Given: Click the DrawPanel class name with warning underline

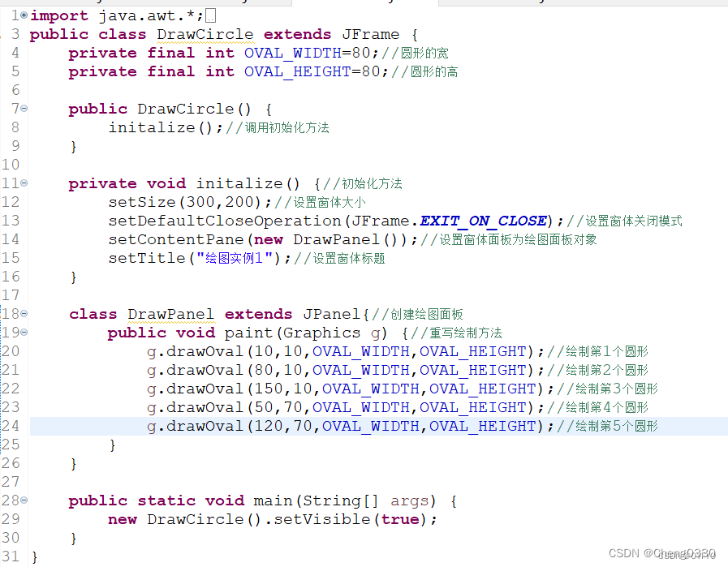Looking at the screenshot, I should pyautogui.click(x=171, y=314).
